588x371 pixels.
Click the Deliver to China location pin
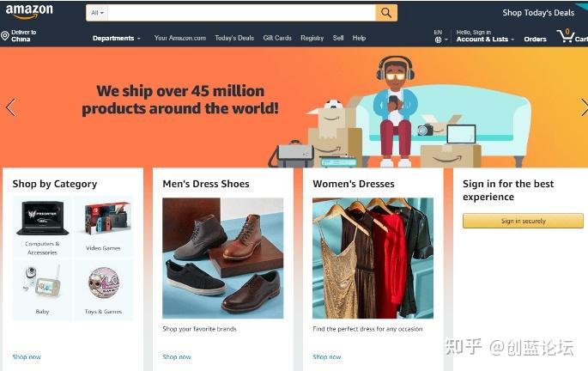pos(5,35)
